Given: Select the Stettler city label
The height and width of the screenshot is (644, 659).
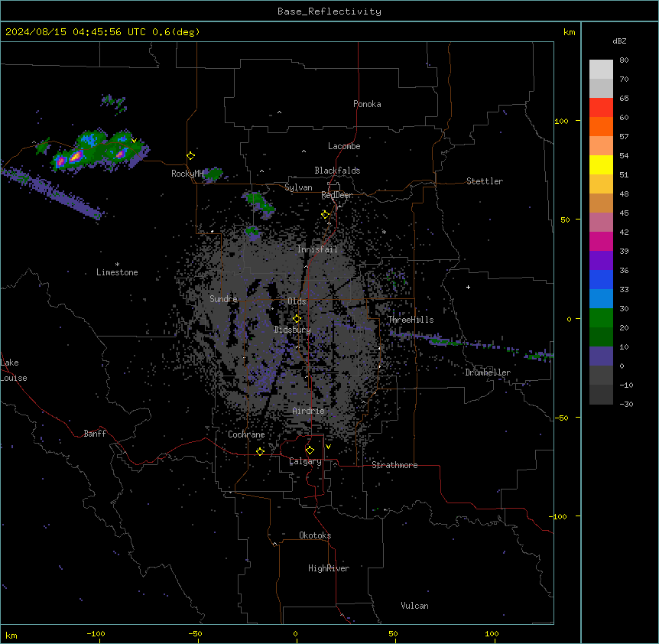Looking at the screenshot, I should [x=484, y=181].
